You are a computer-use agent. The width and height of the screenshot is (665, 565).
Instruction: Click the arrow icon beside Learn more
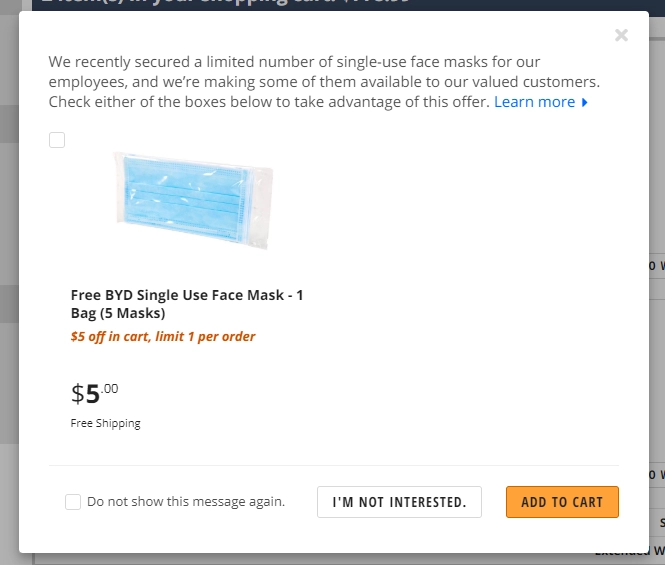pyautogui.click(x=585, y=102)
